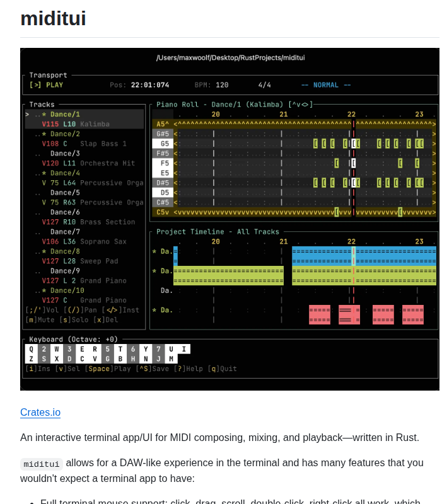Screen dimensions: 442x504
Task: Click the Piano Roll panel title
Action: [x=235, y=105]
